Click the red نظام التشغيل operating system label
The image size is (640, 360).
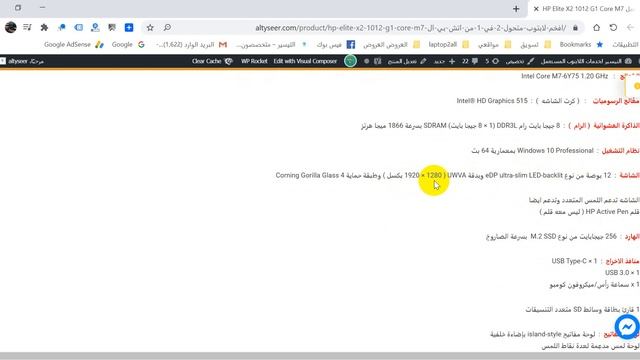(x=620, y=151)
